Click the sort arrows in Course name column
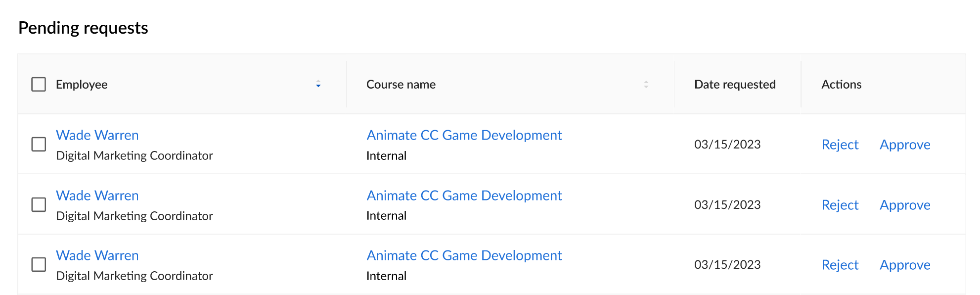This screenshot has width=980, height=295. point(646,84)
